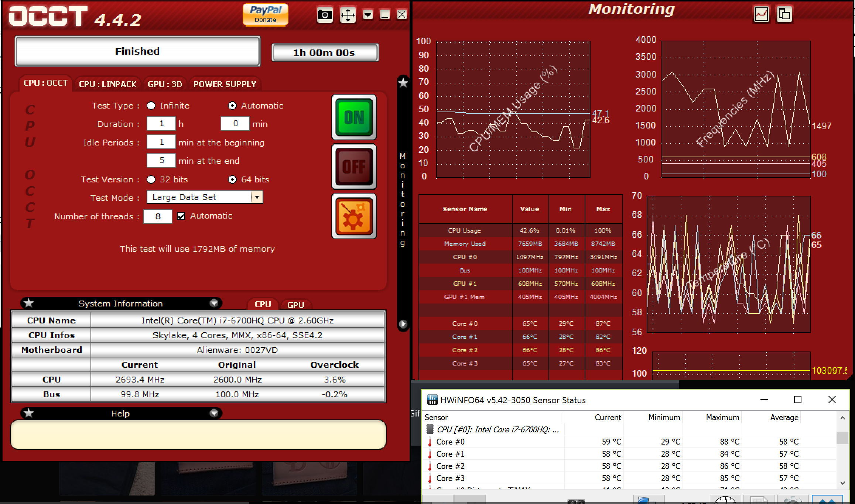Image resolution: width=855 pixels, height=504 pixels.
Task: Click the PayPal Donate button
Action: pos(265,15)
